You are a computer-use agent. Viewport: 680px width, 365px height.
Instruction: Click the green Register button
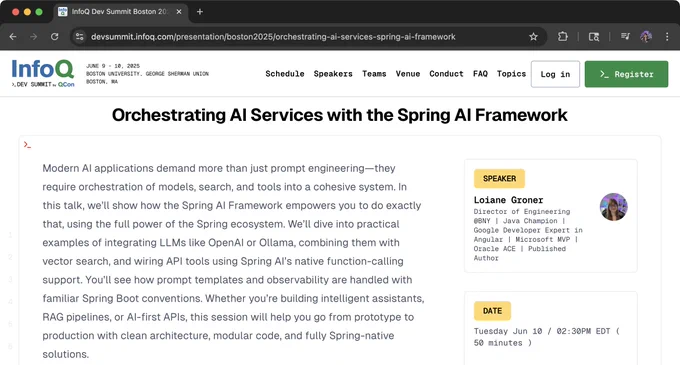pyautogui.click(x=626, y=74)
